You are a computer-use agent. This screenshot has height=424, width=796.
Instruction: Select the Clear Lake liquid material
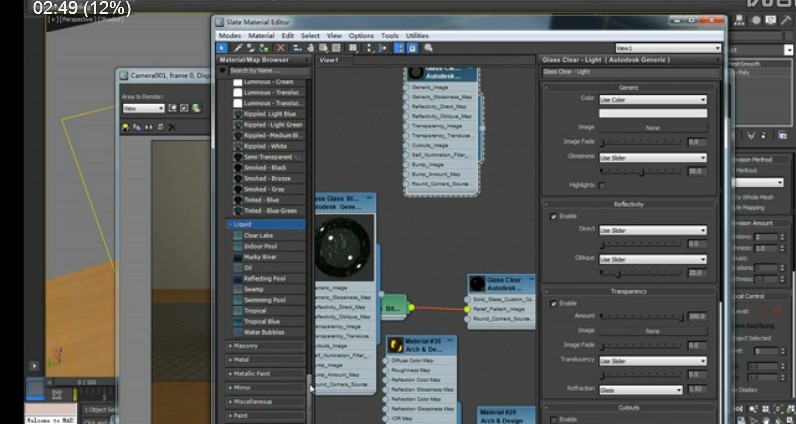click(x=258, y=235)
